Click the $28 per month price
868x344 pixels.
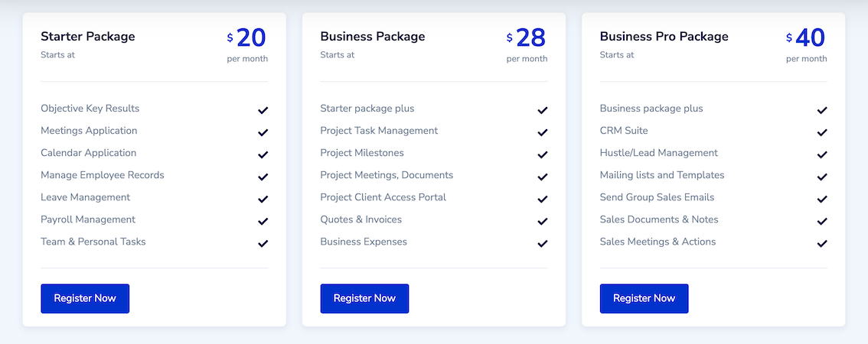tap(527, 45)
